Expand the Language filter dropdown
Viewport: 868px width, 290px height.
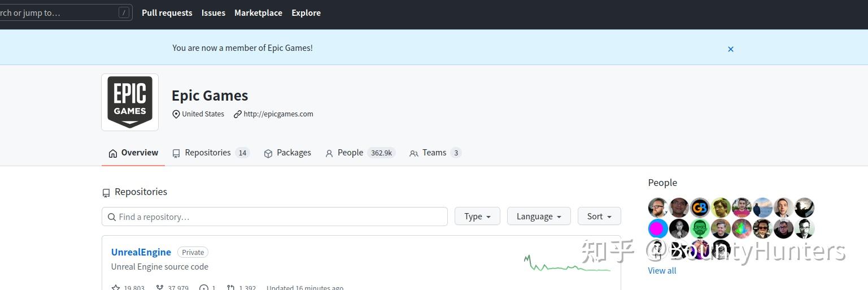(539, 217)
